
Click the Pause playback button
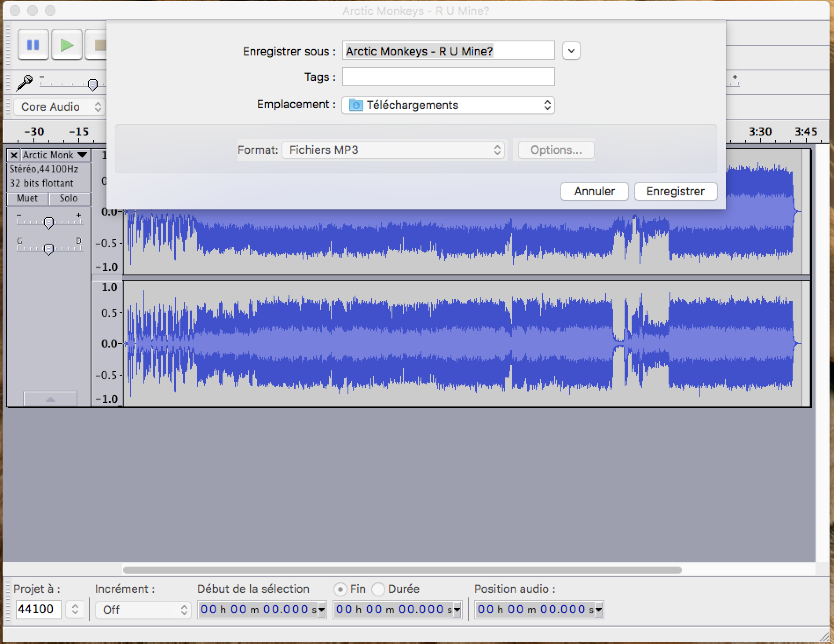pyautogui.click(x=33, y=45)
